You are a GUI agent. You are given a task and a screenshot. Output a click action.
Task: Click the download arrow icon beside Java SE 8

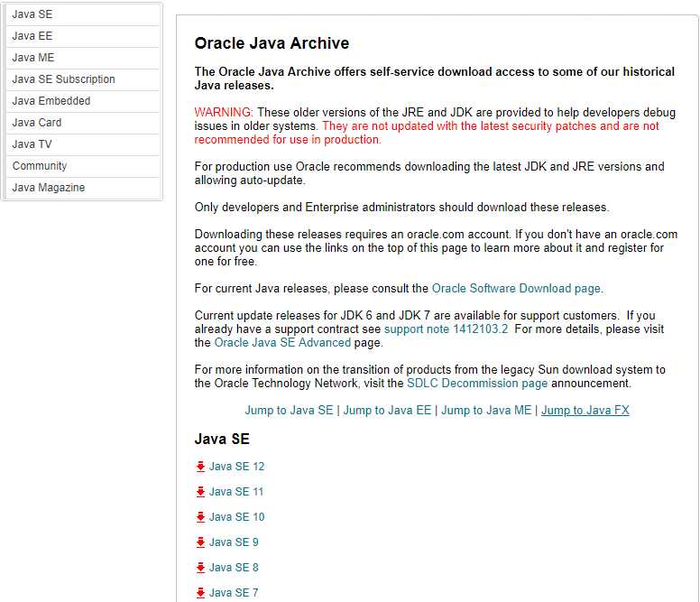200,568
